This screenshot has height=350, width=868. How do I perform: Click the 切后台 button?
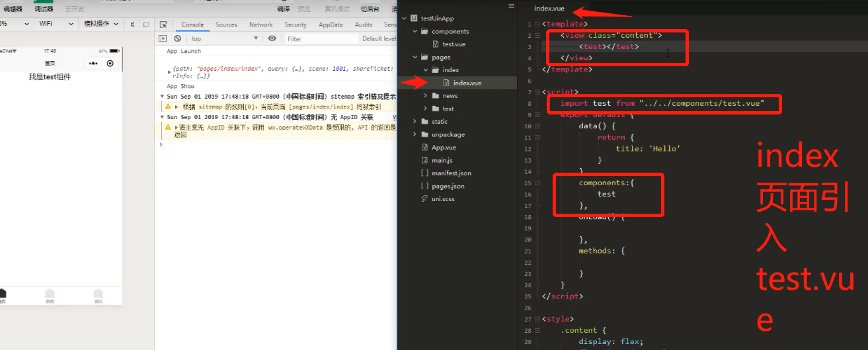[x=370, y=9]
